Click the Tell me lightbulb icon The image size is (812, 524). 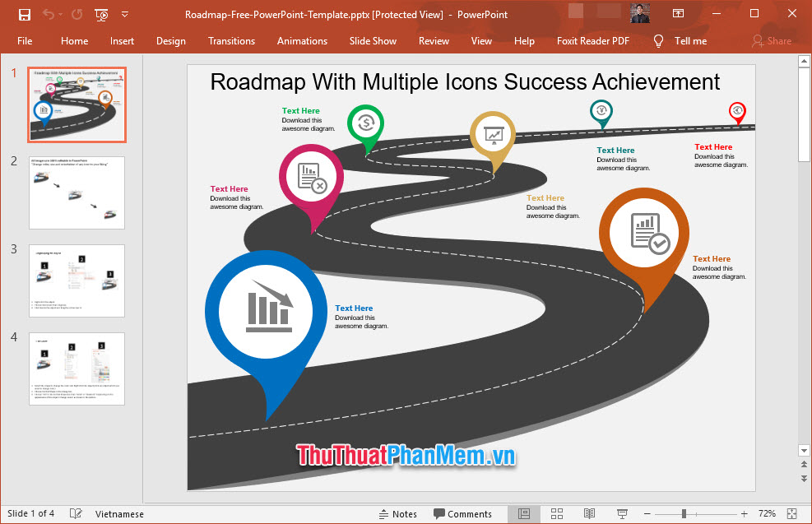point(658,40)
